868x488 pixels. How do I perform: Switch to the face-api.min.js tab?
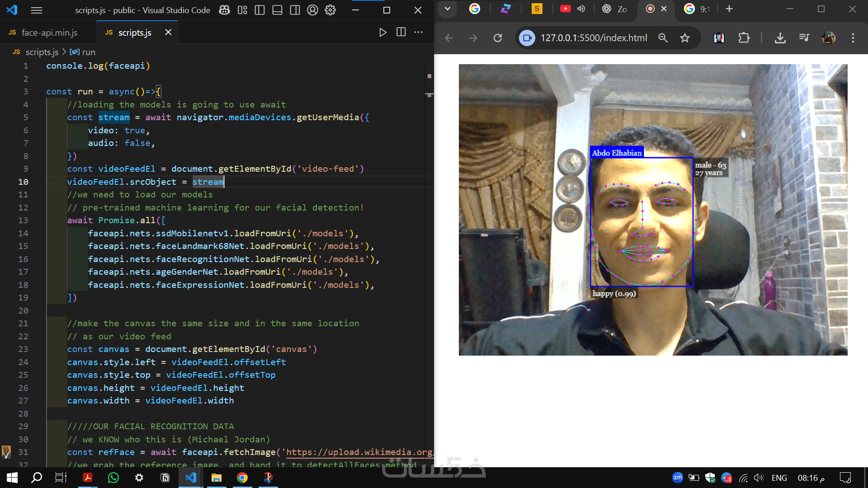click(49, 33)
